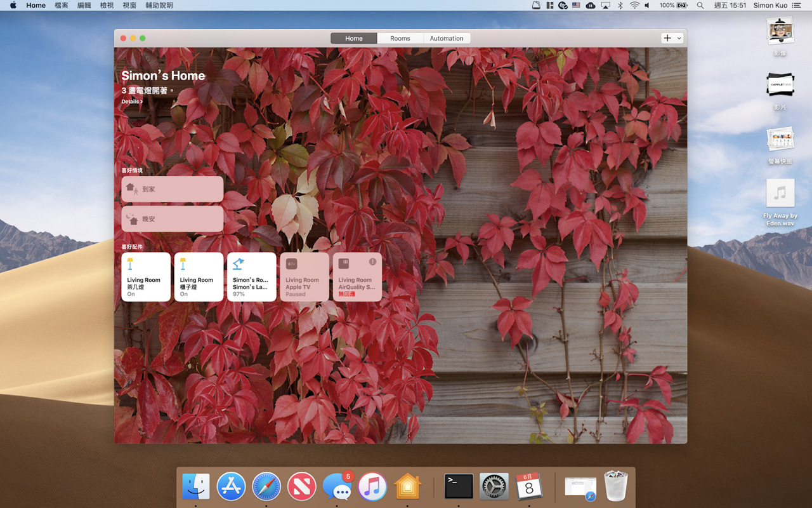Toggle the Living Room 櫃子燈 lamp tile

[199, 277]
